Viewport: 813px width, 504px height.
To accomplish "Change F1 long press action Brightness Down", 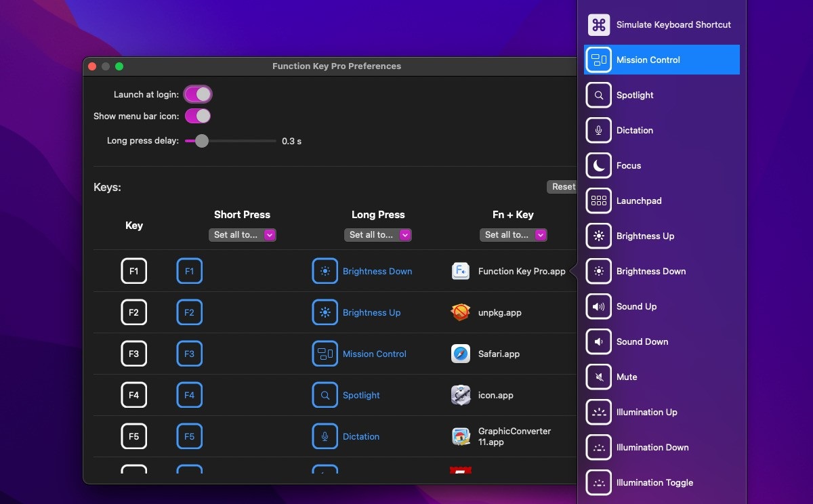I will tap(362, 271).
